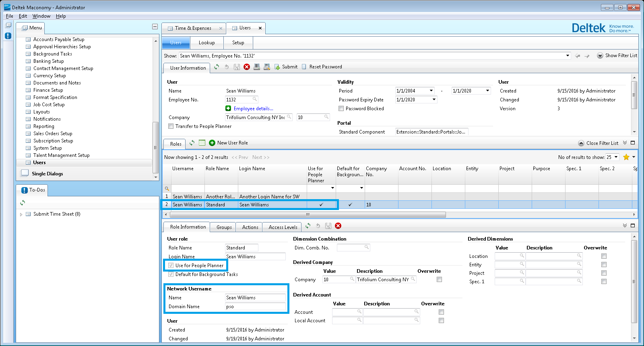Open the Password Expiry Date dropdown
The image size is (644, 346).
(x=434, y=100)
